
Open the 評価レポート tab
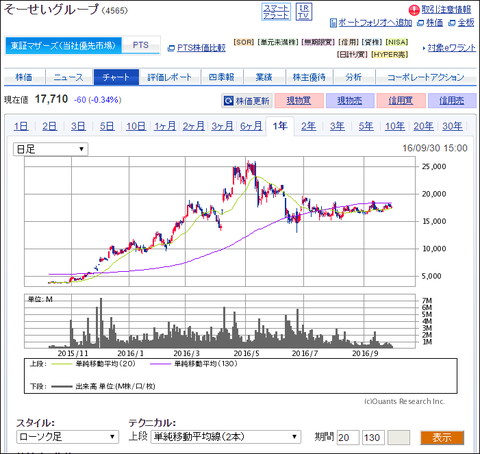(170, 77)
